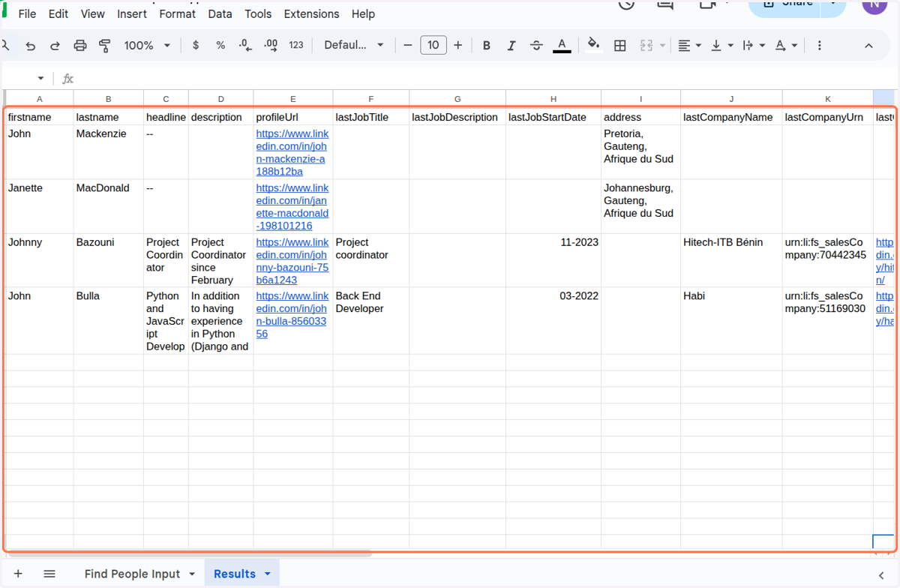Format as currency with dollar icon
Screen dimensions: 900x588
click(196, 45)
